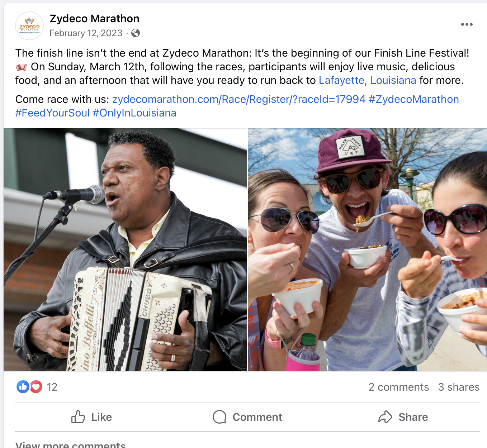Show the 3 shares list
Viewport: 487px width, 448px height.
[459, 387]
